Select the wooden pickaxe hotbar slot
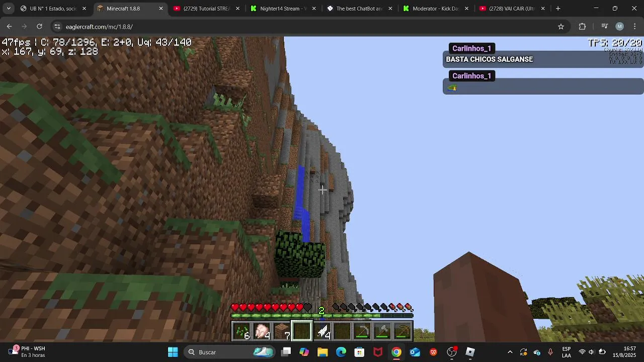This screenshot has height=362, width=644. pos(403,331)
